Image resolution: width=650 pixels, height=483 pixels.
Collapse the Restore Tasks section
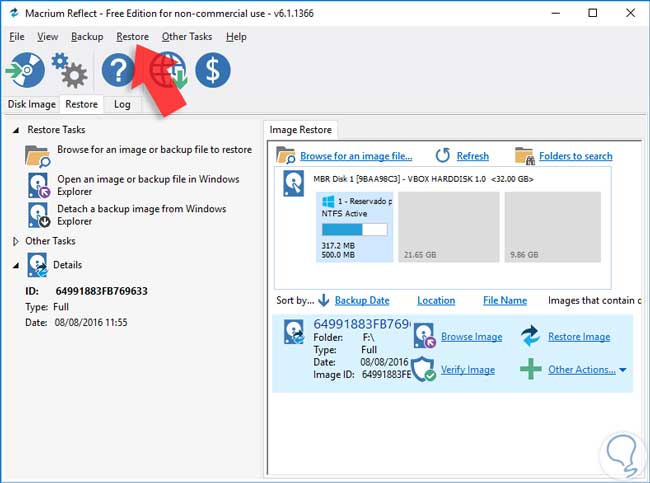coord(16,130)
